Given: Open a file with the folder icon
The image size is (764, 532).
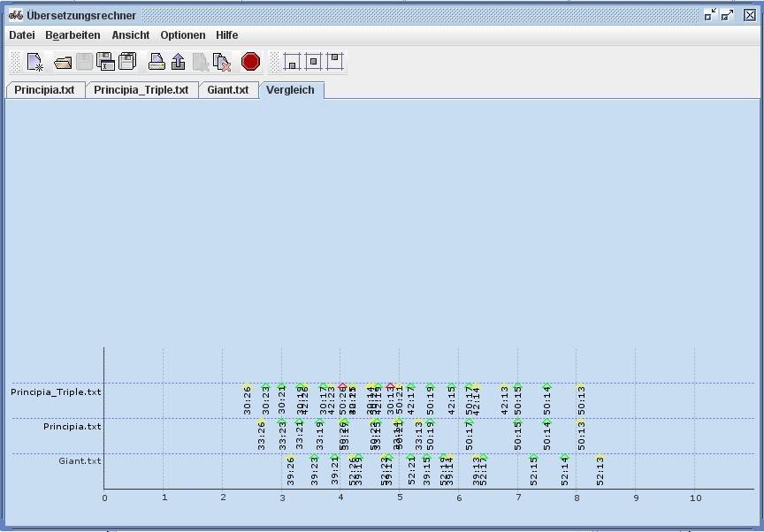Looking at the screenshot, I should click(63, 62).
